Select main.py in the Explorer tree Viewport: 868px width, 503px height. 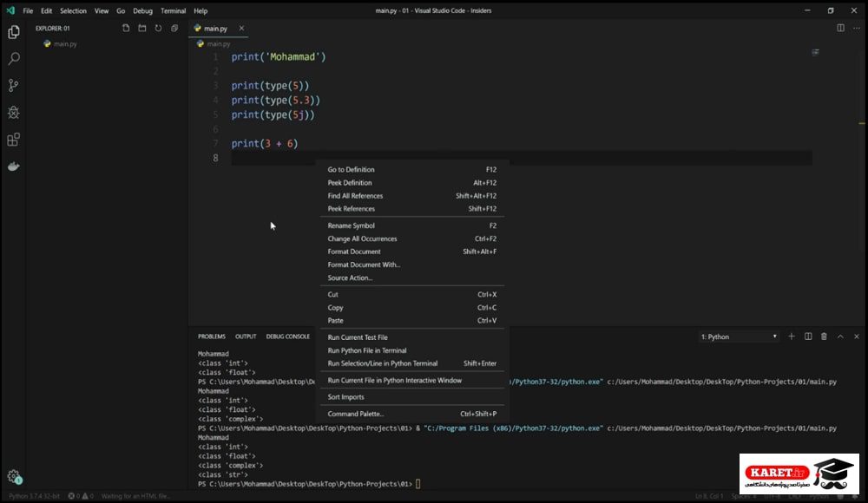click(x=65, y=43)
